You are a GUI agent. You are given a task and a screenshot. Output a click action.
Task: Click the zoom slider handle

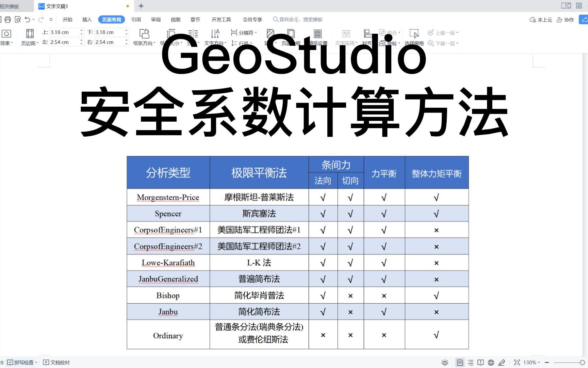(x=582, y=362)
